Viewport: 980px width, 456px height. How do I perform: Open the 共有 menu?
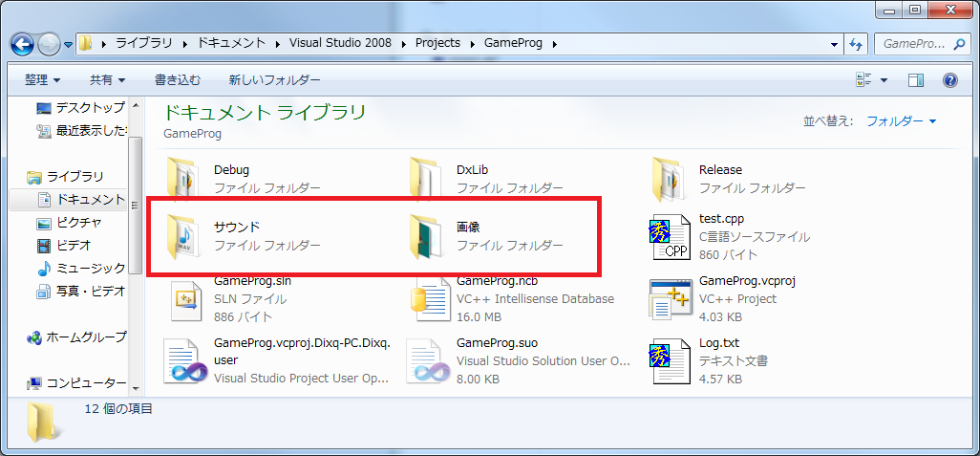[108, 80]
